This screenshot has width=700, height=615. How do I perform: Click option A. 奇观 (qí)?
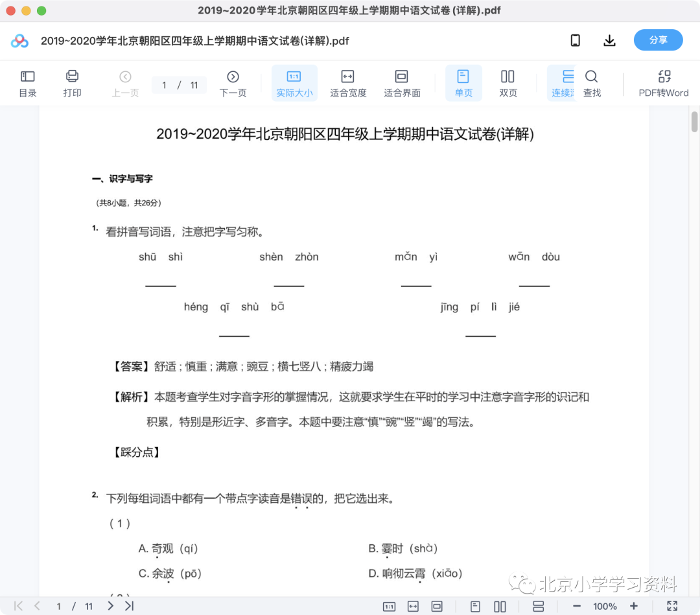coord(168,548)
